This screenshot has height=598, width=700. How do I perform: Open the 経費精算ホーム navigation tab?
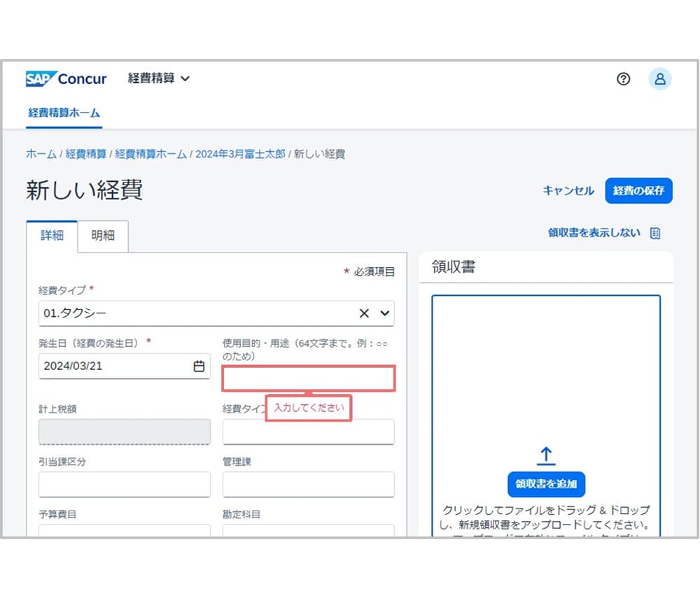point(64,113)
